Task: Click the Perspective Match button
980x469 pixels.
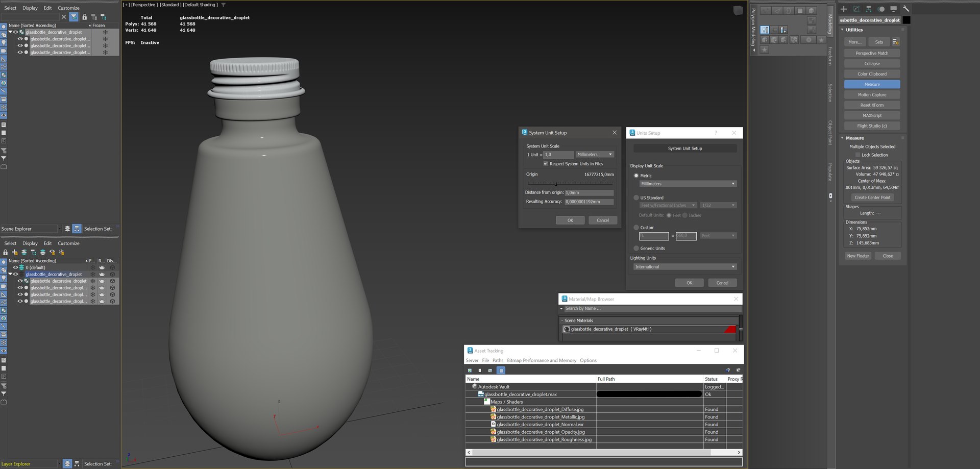Action: tap(872, 54)
